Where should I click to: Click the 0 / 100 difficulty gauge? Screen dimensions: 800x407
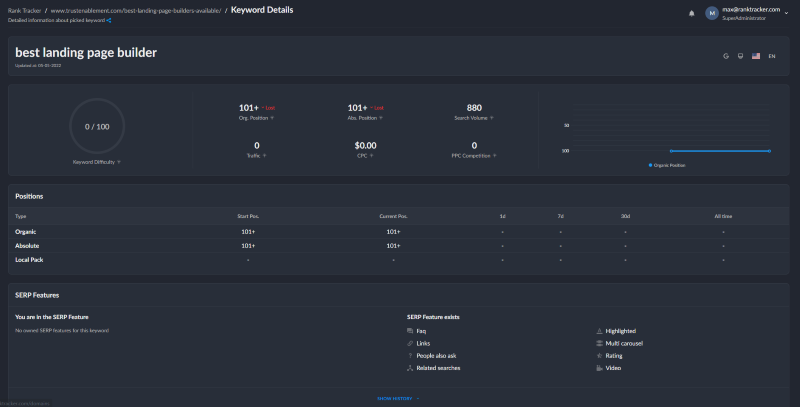(97, 126)
